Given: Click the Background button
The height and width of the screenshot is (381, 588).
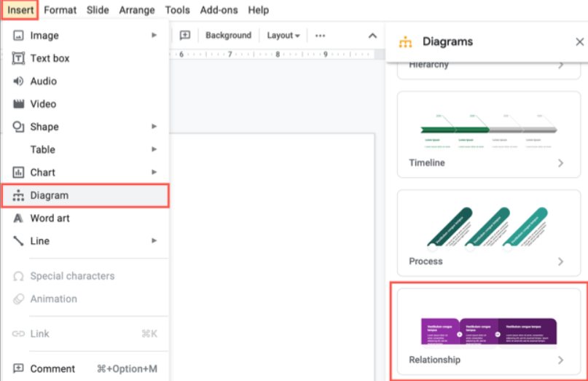Looking at the screenshot, I should pyautogui.click(x=228, y=36).
